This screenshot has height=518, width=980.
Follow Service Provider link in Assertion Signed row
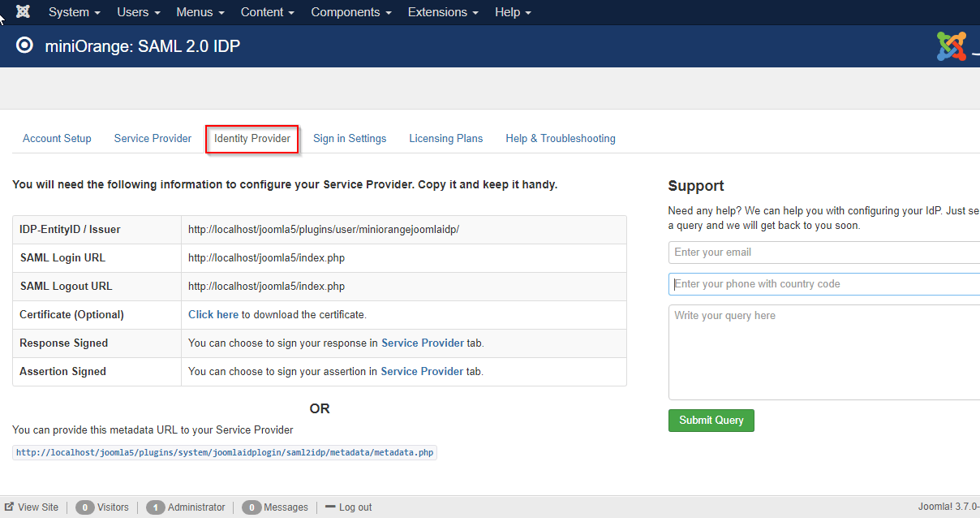(422, 371)
